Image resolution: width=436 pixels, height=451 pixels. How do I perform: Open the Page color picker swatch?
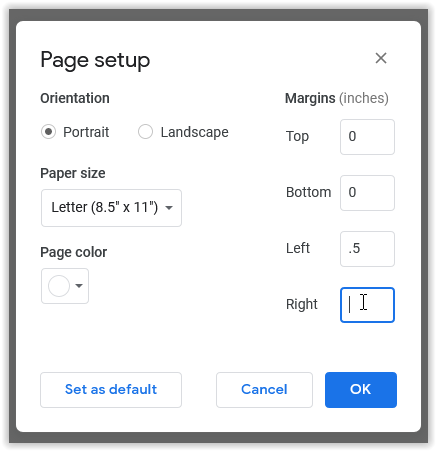coord(59,286)
